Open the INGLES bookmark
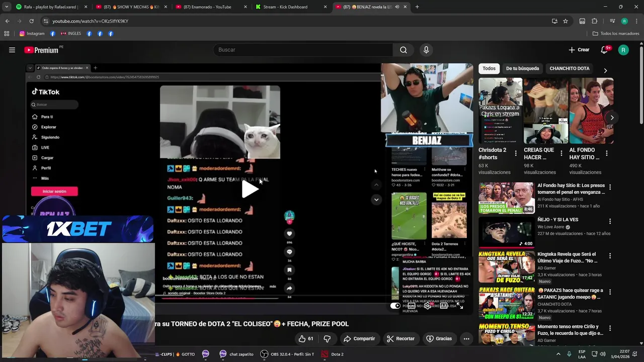The height and width of the screenshot is (362, 644). tap(71, 34)
